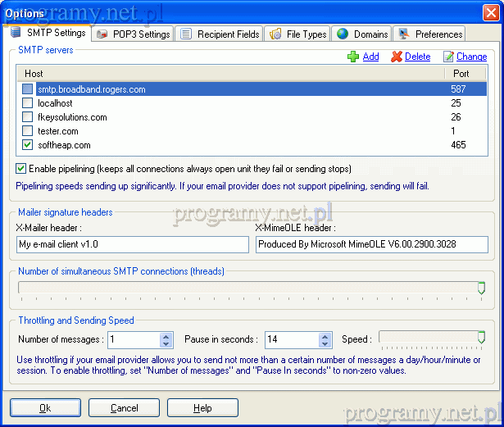Select the fkeysolutions.com server row
Image resolution: width=504 pixels, height=427 pixels.
tap(72, 117)
